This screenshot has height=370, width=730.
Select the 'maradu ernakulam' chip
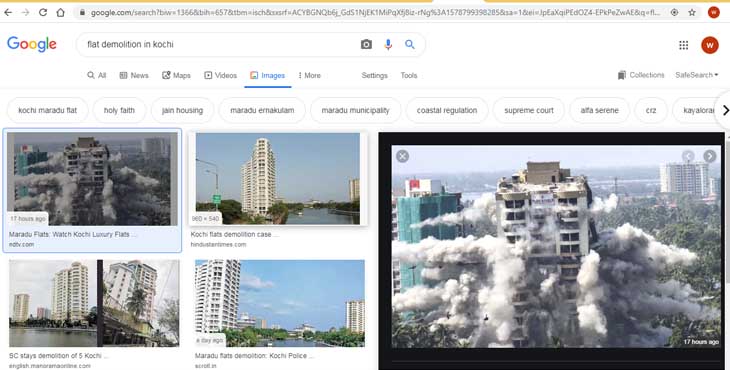pos(262,110)
